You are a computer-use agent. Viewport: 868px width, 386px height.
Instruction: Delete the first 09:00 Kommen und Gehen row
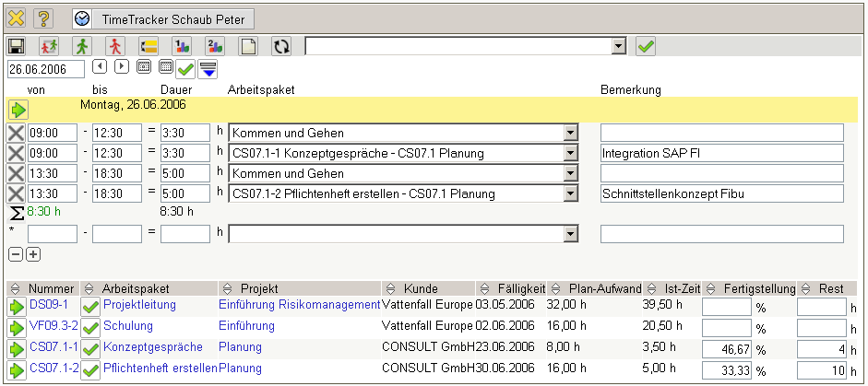click(x=16, y=133)
